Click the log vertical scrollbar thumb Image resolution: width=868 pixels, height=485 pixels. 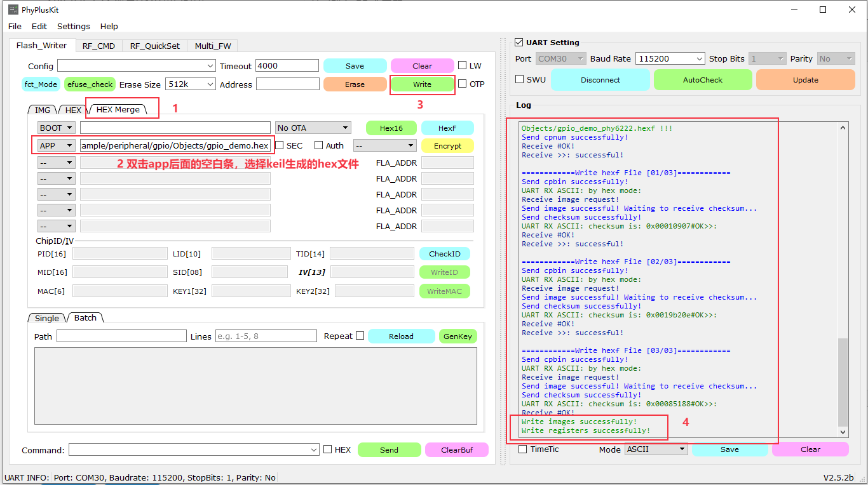843,382
